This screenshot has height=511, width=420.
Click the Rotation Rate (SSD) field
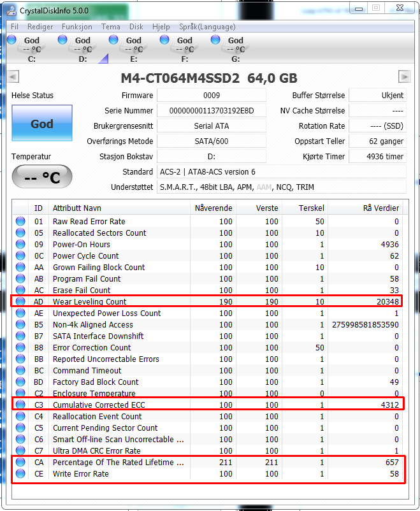(377, 126)
